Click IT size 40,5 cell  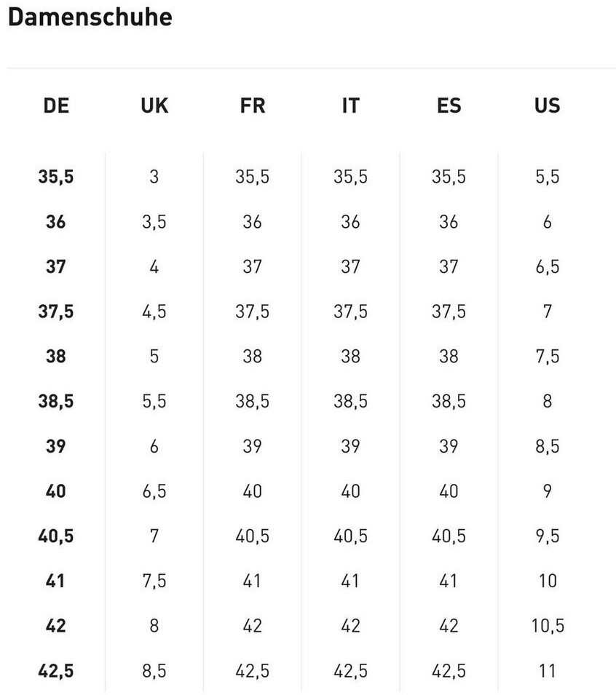(350, 536)
